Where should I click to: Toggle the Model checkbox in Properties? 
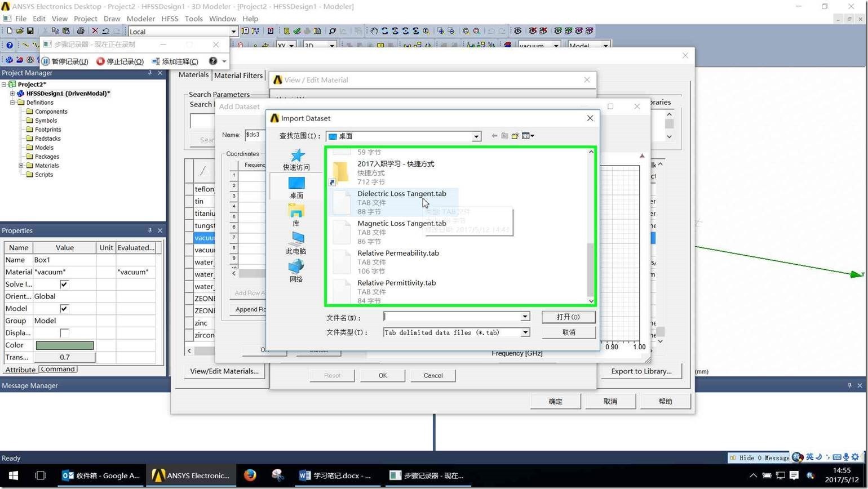pos(64,308)
